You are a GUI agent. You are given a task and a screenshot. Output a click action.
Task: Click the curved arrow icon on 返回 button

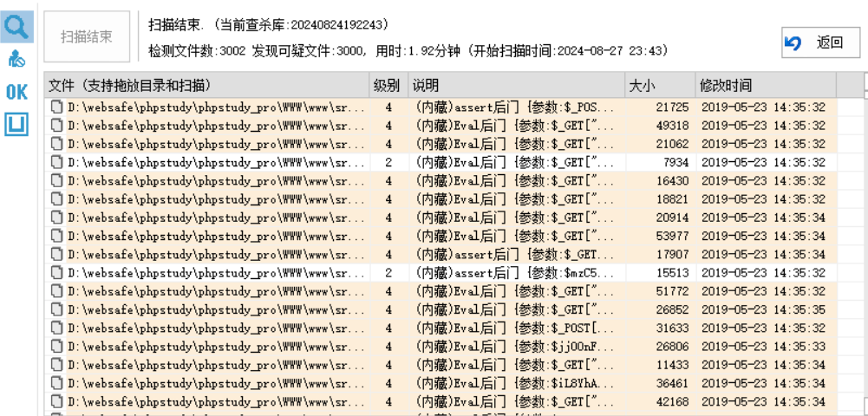(x=793, y=42)
